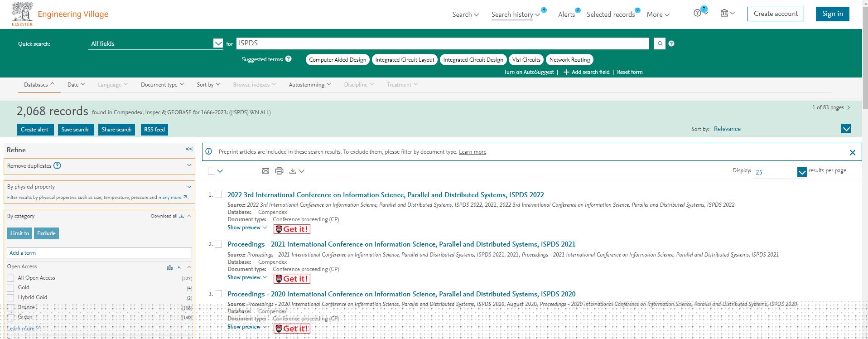Open results per page dropdown
This screenshot has height=339, width=868.
coord(780,172)
